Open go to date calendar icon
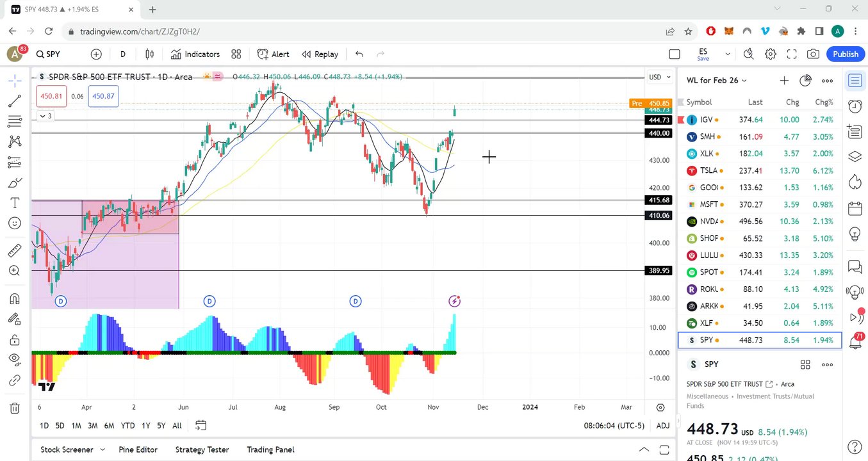 (x=201, y=425)
